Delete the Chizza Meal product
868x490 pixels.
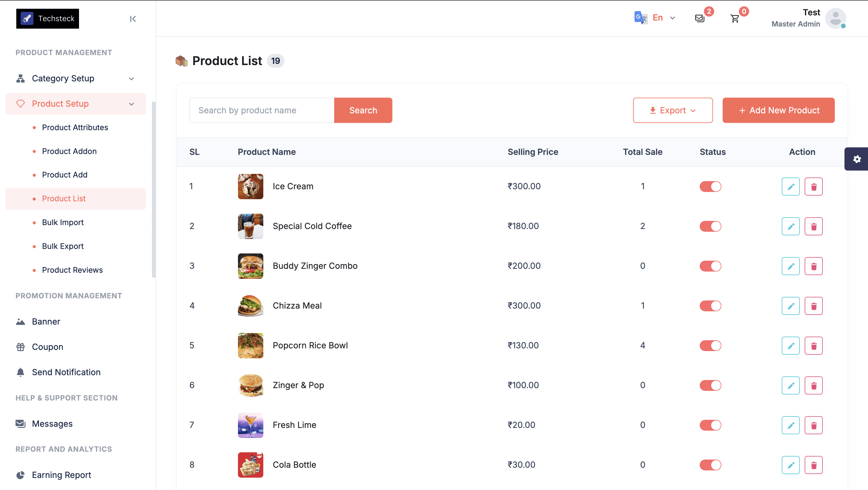point(813,306)
